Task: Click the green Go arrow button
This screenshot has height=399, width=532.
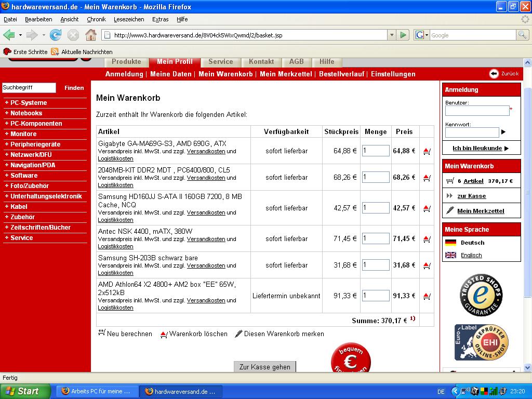Action: coord(403,35)
